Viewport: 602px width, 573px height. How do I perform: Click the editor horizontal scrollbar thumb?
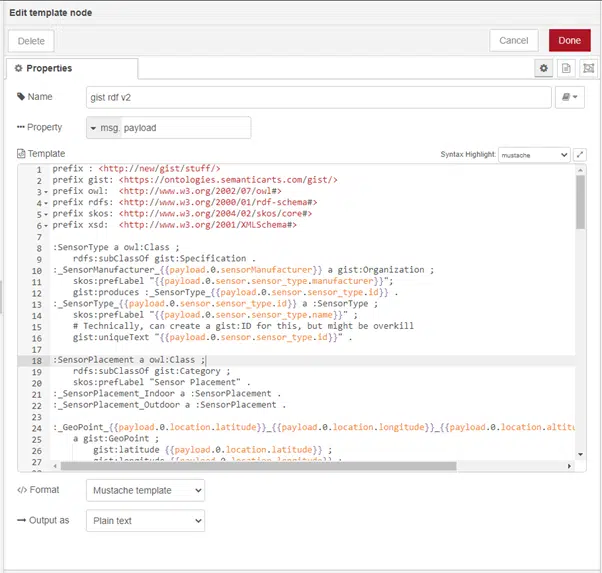(258, 466)
